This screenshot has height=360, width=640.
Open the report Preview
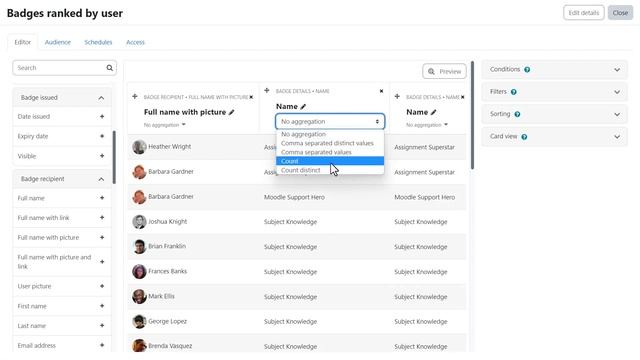[x=444, y=71]
